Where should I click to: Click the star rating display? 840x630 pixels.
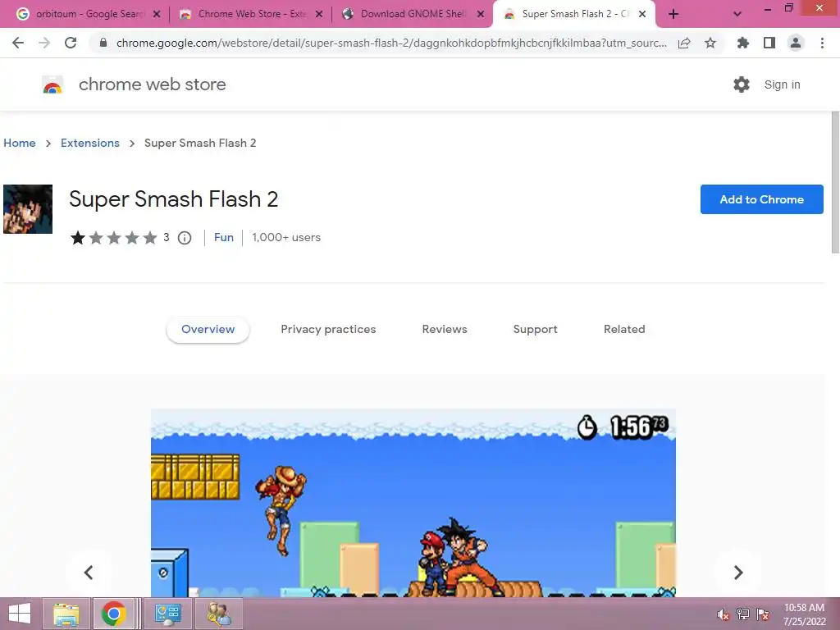point(113,238)
